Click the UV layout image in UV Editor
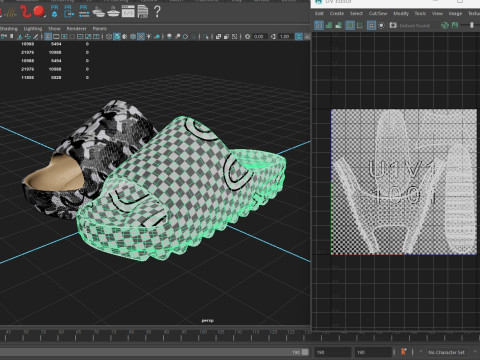Image resolution: width=480 pixels, height=360 pixels. click(404, 182)
